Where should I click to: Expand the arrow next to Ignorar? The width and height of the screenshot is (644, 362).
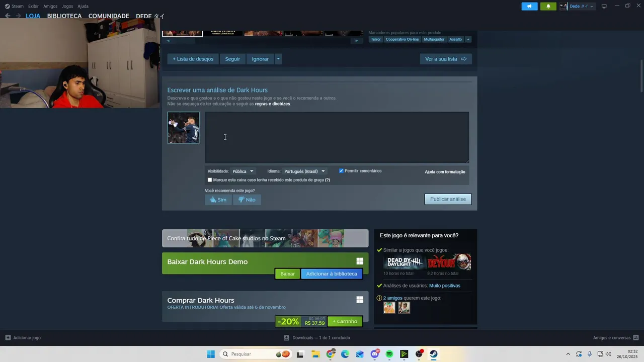[x=278, y=59]
